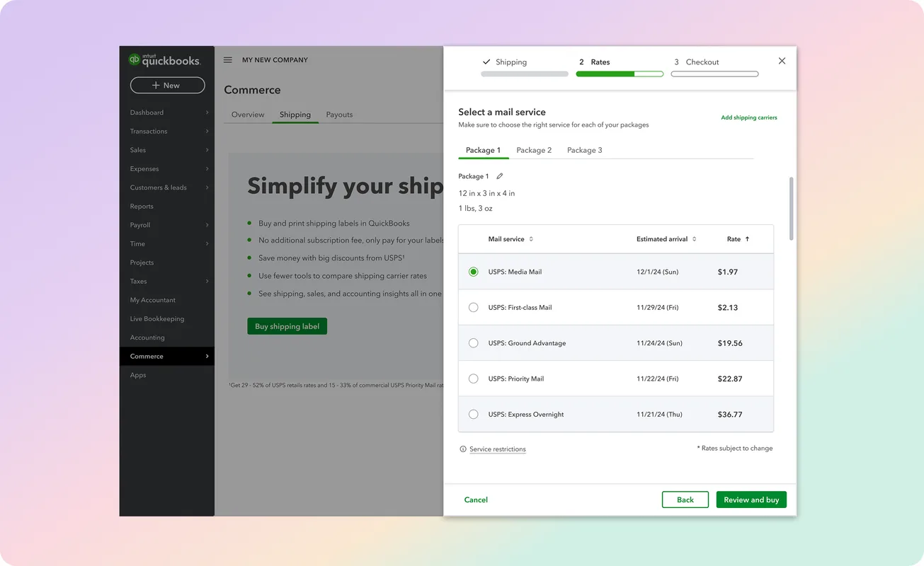Expand the Time sidebar chevron
Viewport: 924px width, 566px height.
point(207,243)
